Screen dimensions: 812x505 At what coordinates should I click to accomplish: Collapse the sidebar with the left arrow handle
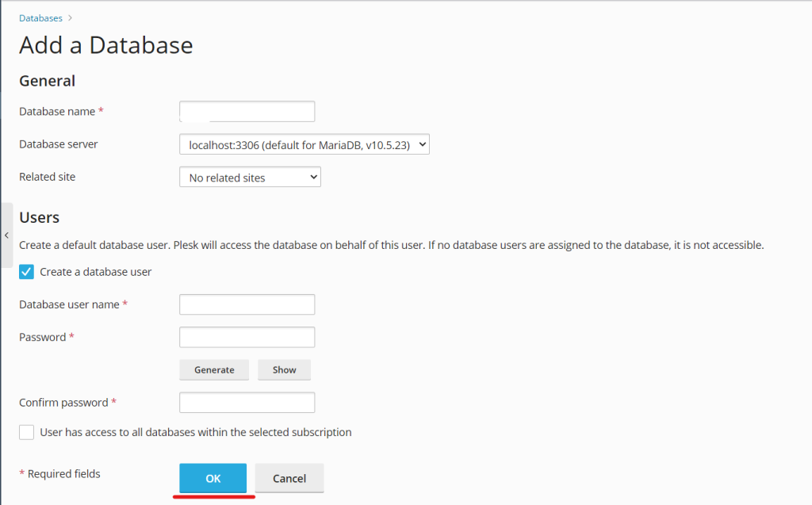point(6,235)
